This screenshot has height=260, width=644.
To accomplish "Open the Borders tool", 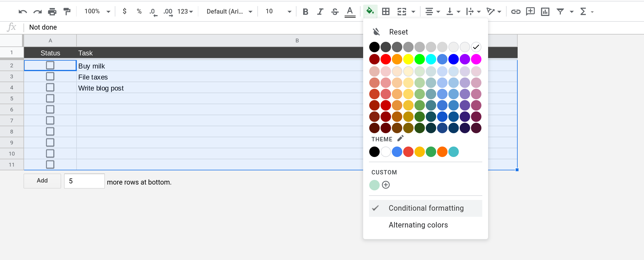I will 386,12.
